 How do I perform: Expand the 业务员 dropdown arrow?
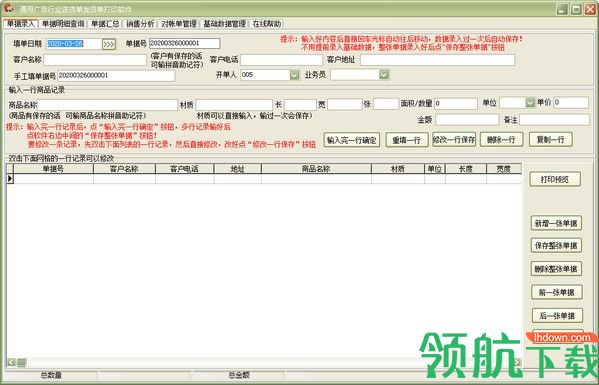coord(384,75)
